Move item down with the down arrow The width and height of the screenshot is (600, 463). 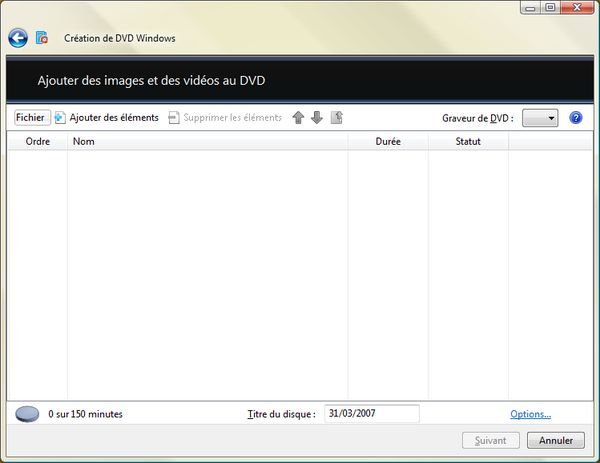click(317, 118)
